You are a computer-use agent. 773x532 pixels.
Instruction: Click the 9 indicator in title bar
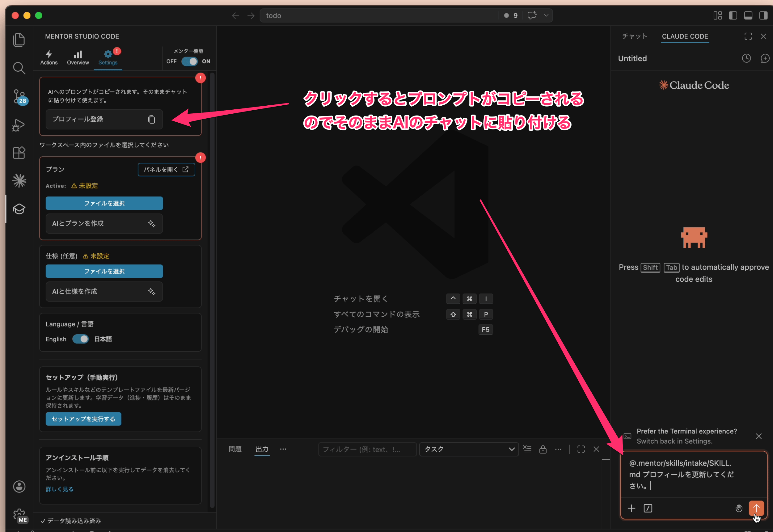coord(511,16)
